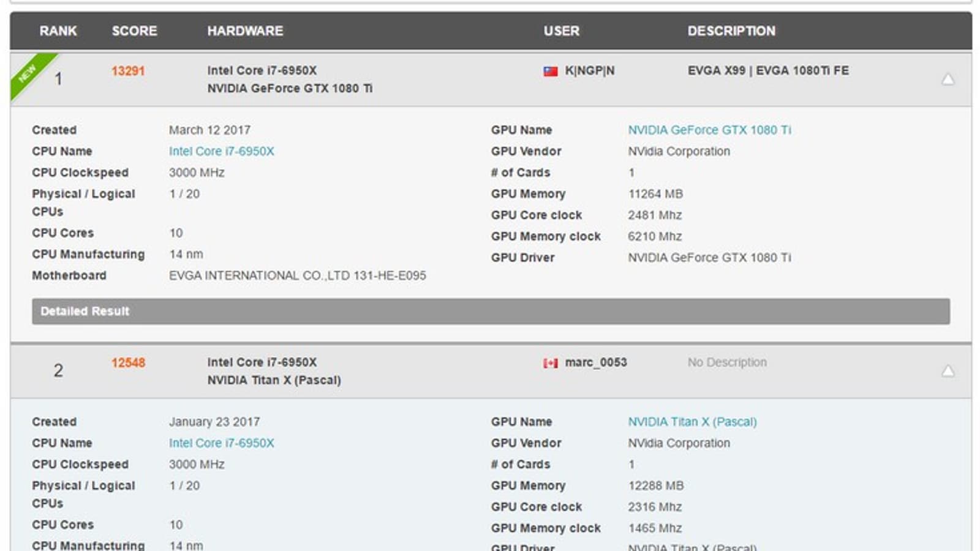
Task: Click the flag icon beside marc_0053
Action: point(551,363)
